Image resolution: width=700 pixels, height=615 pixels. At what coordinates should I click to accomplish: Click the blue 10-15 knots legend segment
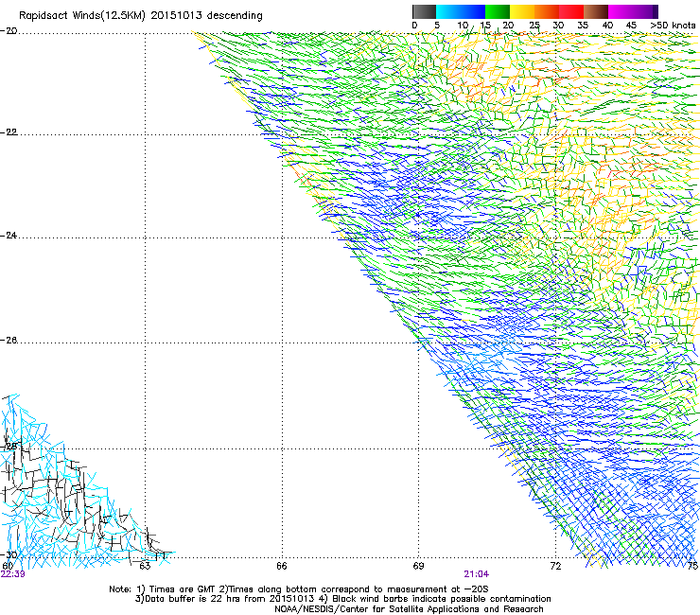pos(473,11)
